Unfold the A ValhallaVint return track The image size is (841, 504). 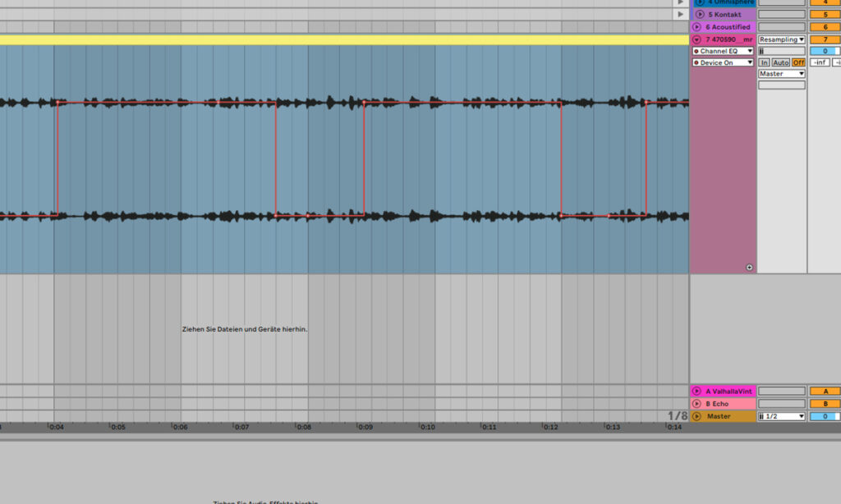(696, 392)
